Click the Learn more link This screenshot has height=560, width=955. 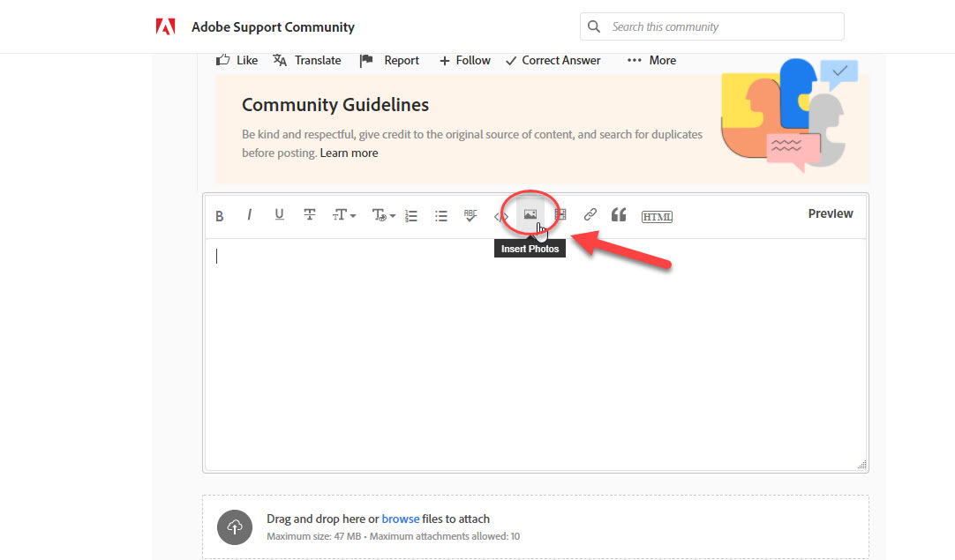349,153
